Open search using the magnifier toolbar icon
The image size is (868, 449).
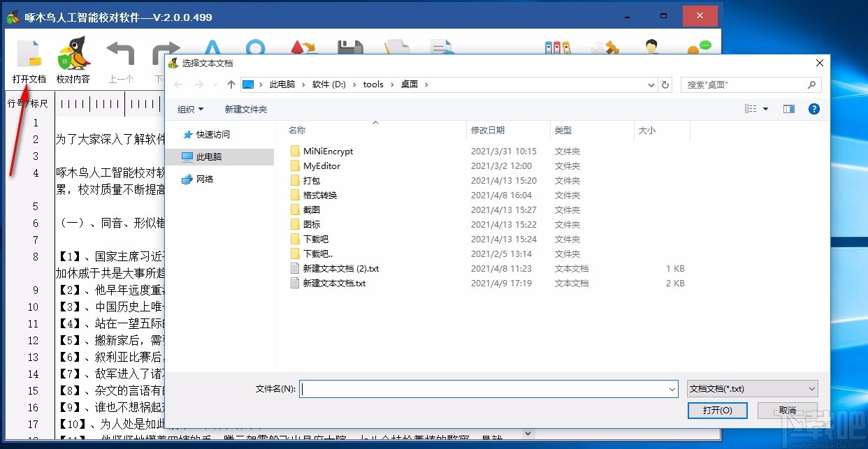click(256, 47)
